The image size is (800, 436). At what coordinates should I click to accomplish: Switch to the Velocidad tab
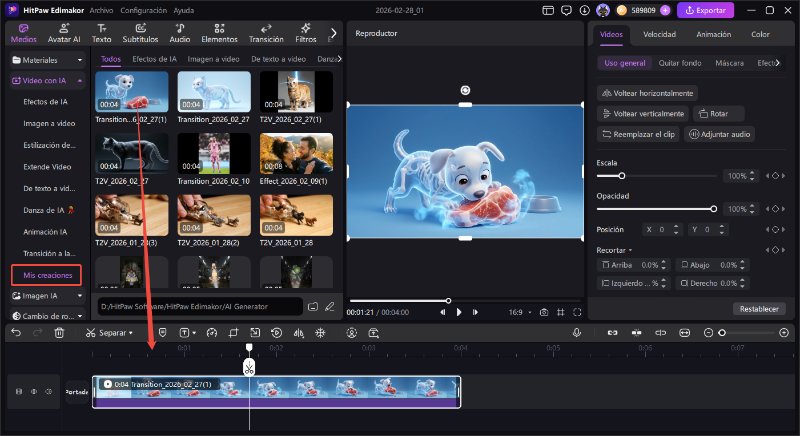pos(659,34)
